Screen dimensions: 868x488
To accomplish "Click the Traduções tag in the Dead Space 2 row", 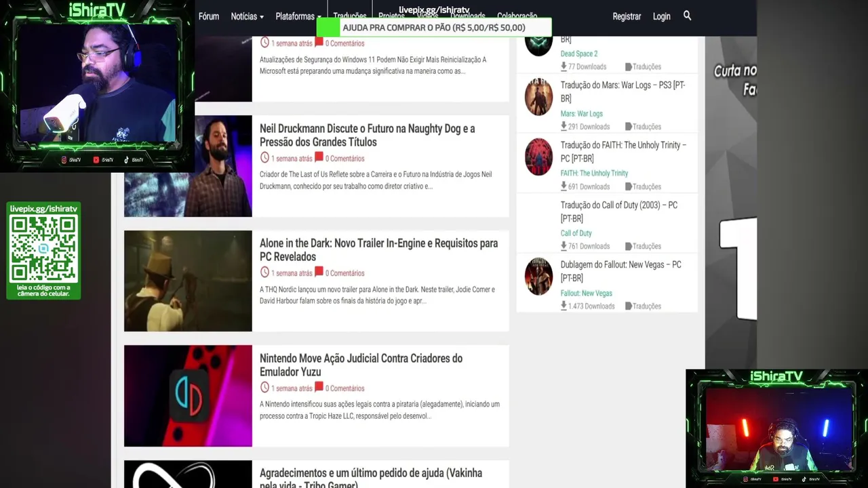I will [x=643, y=66].
